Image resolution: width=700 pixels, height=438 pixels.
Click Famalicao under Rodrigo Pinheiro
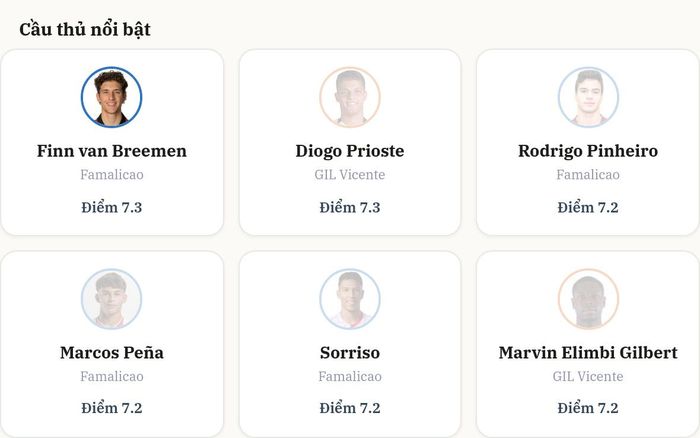[588, 175]
